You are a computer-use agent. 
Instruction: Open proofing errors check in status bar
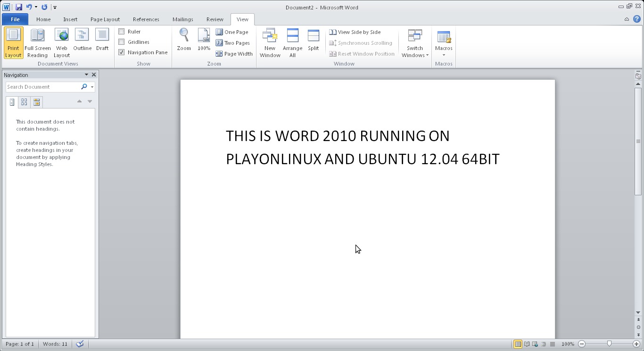coord(80,344)
